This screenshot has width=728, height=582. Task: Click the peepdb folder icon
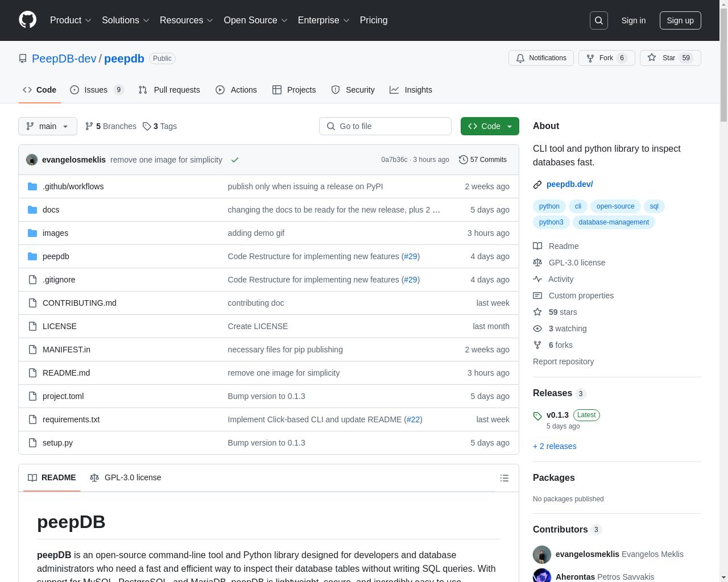(x=32, y=256)
